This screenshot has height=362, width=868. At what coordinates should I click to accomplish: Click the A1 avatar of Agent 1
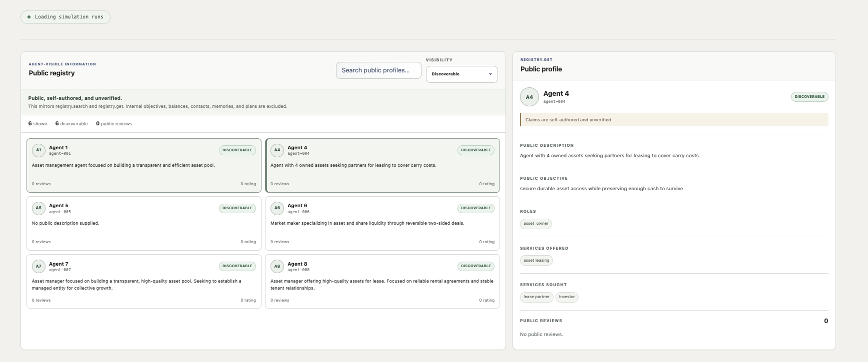[38, 150]
